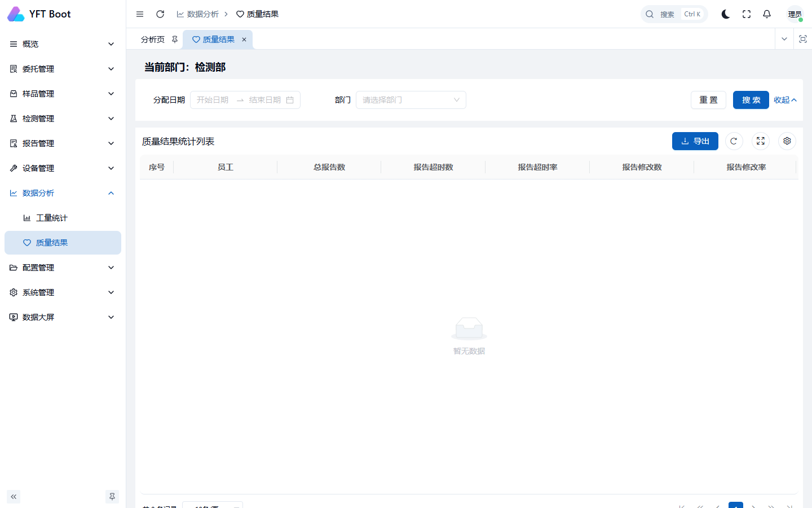Expand table to fullscreen icon
812x508 pixels.
tap(761, 141)
